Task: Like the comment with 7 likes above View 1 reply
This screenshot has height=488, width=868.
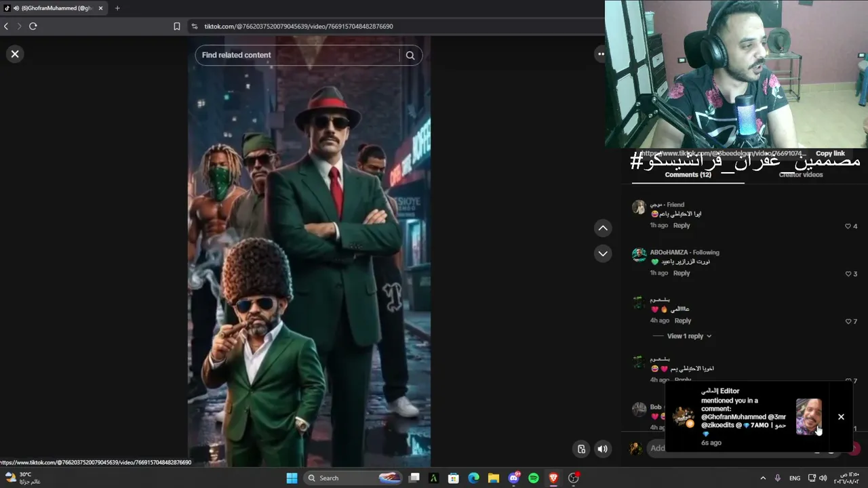Action: click(848, 321)
